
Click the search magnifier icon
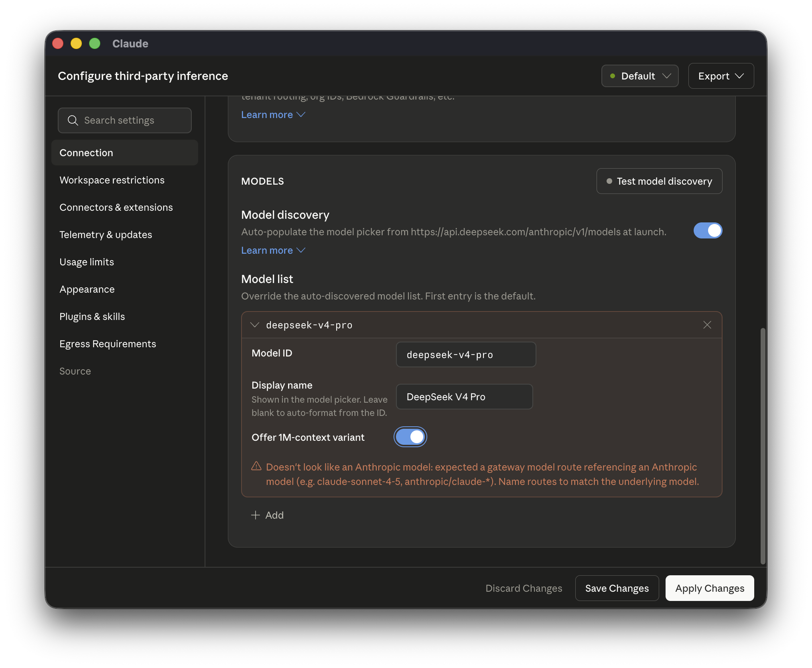(x=73, y=120)
